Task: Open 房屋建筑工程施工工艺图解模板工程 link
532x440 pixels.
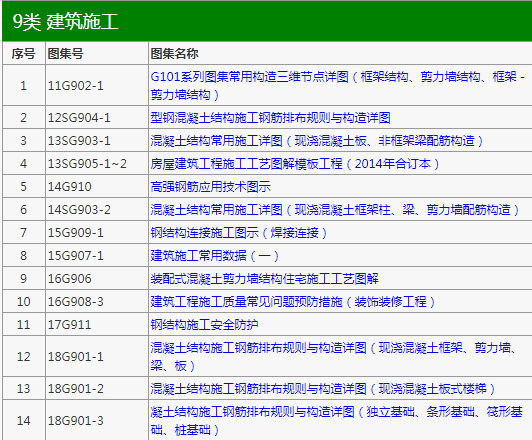Action: pos(295,164)
